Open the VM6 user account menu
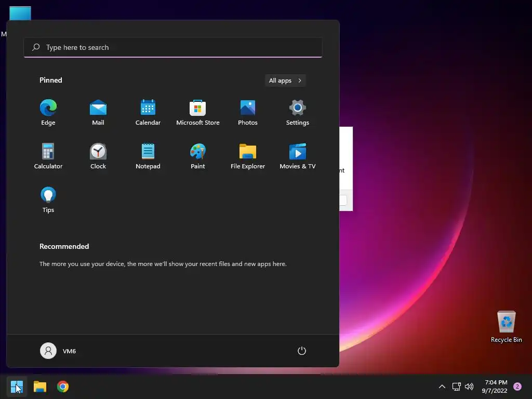 [58, 351]
